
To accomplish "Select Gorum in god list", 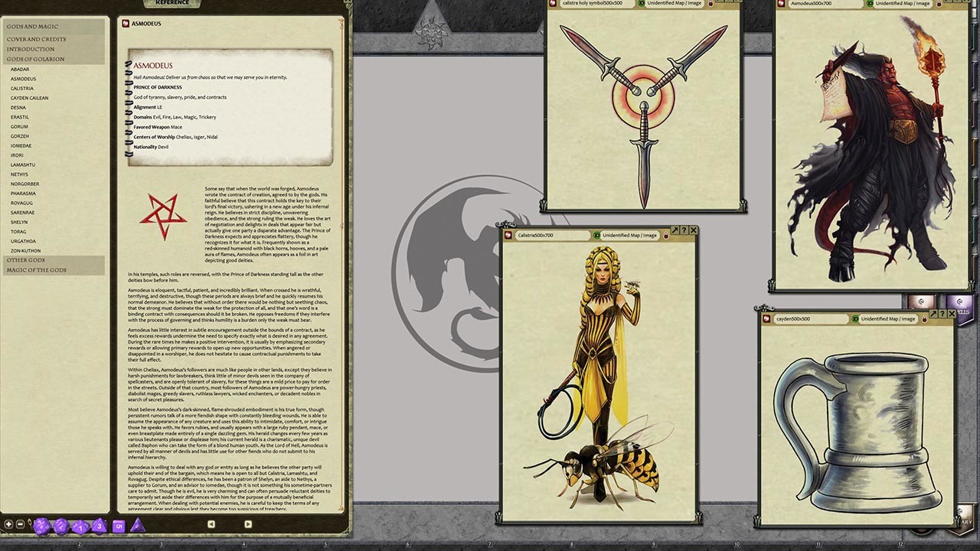I will [19, 126].
